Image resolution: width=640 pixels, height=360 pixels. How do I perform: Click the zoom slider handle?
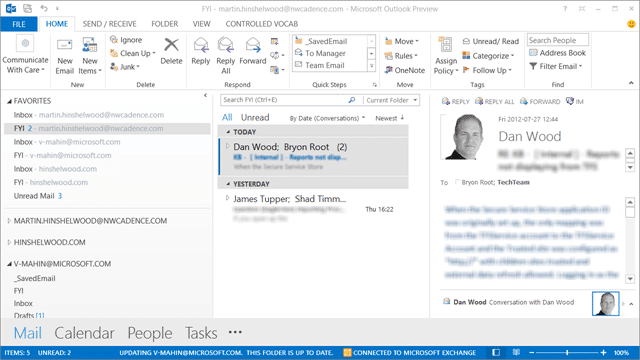567,352
